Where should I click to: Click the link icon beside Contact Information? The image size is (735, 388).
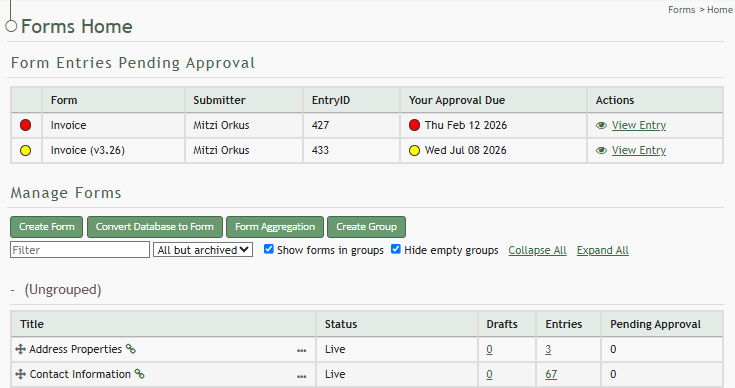coord(140,374)
